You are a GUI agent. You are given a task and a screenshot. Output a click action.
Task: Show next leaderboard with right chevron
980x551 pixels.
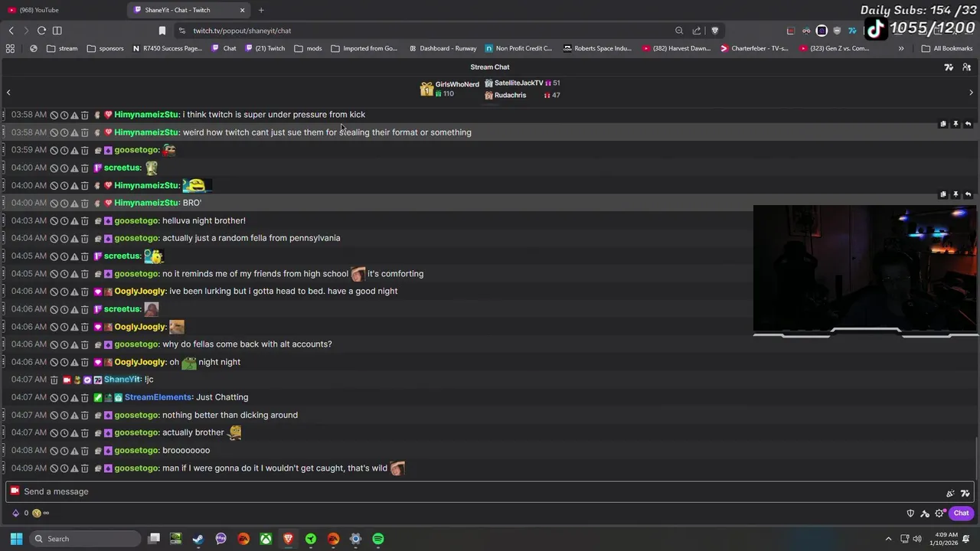(971, 93)
